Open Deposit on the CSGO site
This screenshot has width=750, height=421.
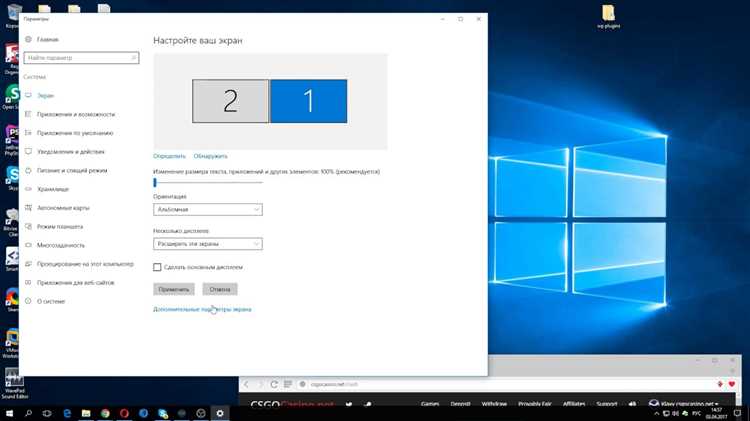[460, 404]
